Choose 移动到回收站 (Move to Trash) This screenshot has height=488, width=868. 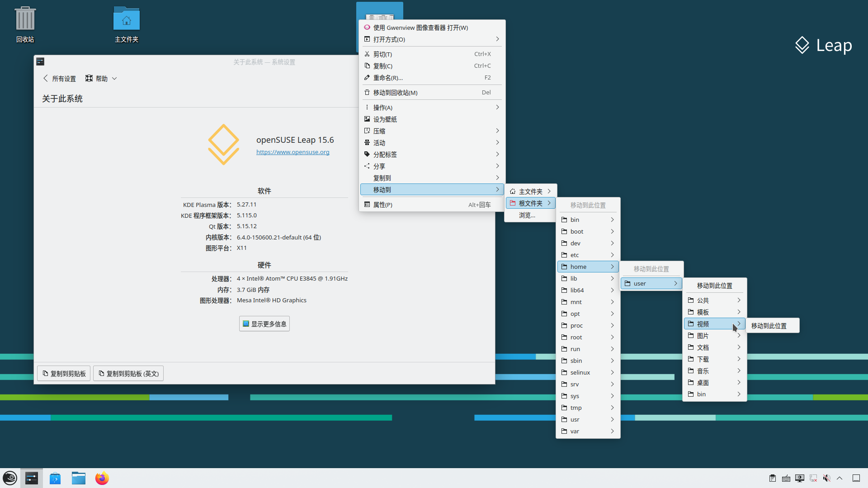(432, 93)
